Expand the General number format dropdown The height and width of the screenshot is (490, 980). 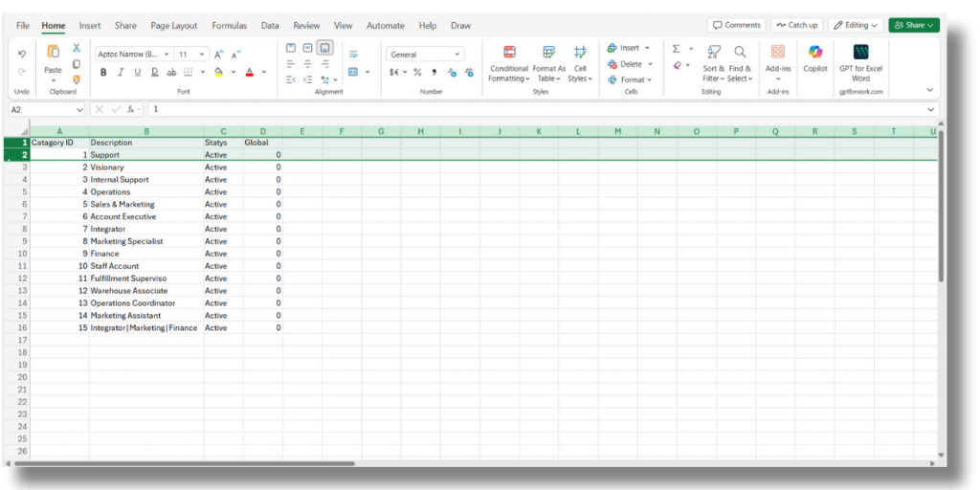tap(457, 55)
